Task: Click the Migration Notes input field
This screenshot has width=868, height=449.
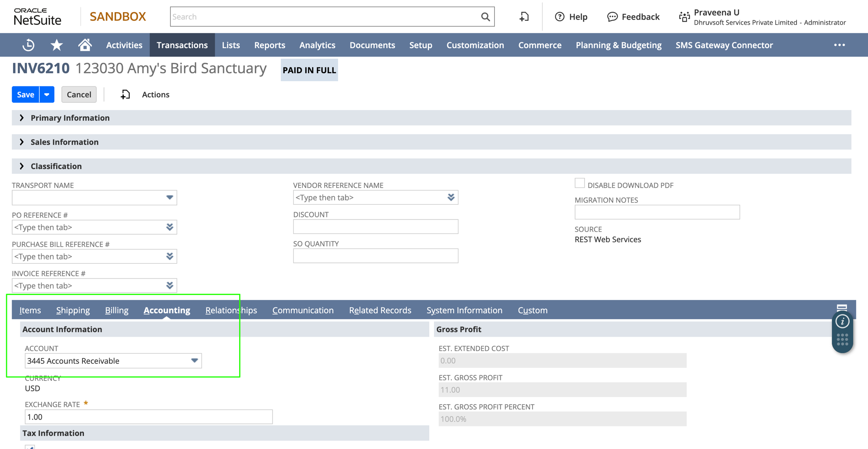Action: [x=657, y=212]
